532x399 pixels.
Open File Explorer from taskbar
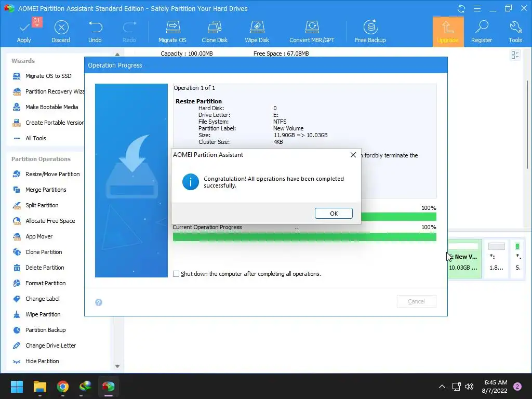39,387
